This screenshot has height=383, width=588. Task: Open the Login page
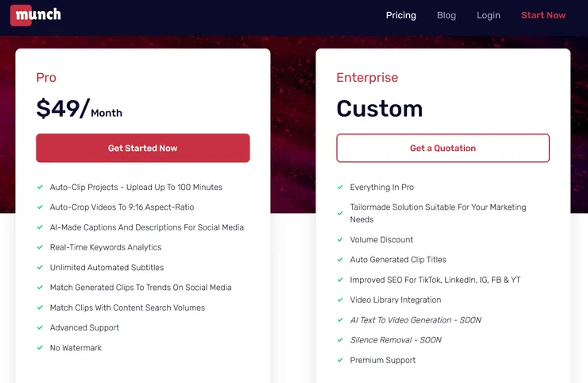(x=489, y=15)
